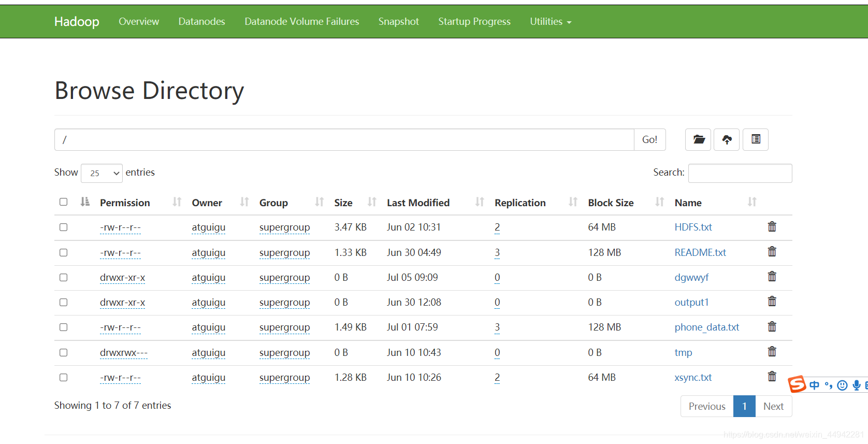
Task: Click the Search input box
Action: (x=740, y=173)
